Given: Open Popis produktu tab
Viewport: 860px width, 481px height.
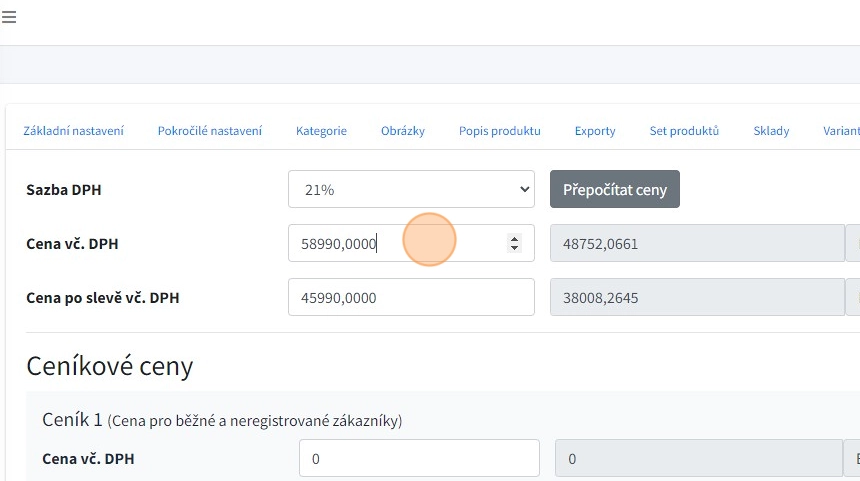Looking at the screenshot, I should (x=499, y=131).
